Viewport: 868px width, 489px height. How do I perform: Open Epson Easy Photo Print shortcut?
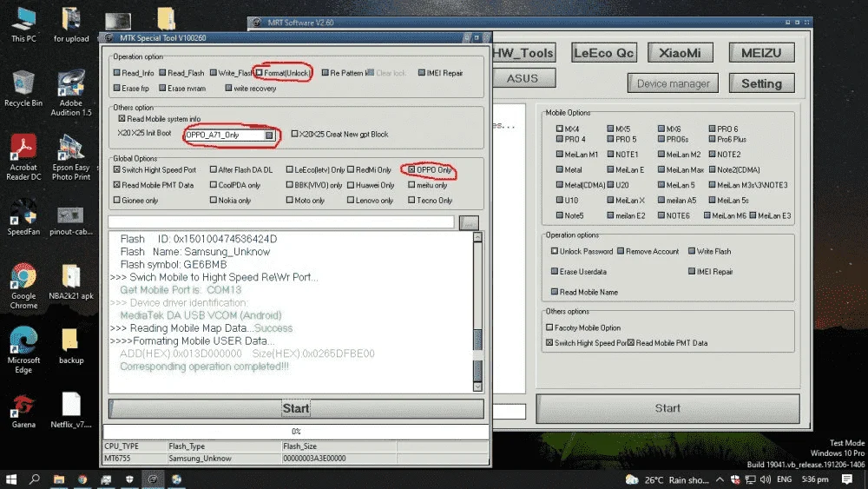click(x=71, y=157)
